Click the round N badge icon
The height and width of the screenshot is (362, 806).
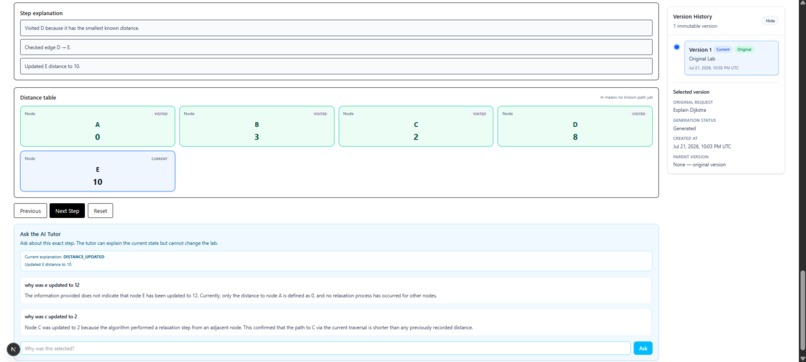(13, 349)
